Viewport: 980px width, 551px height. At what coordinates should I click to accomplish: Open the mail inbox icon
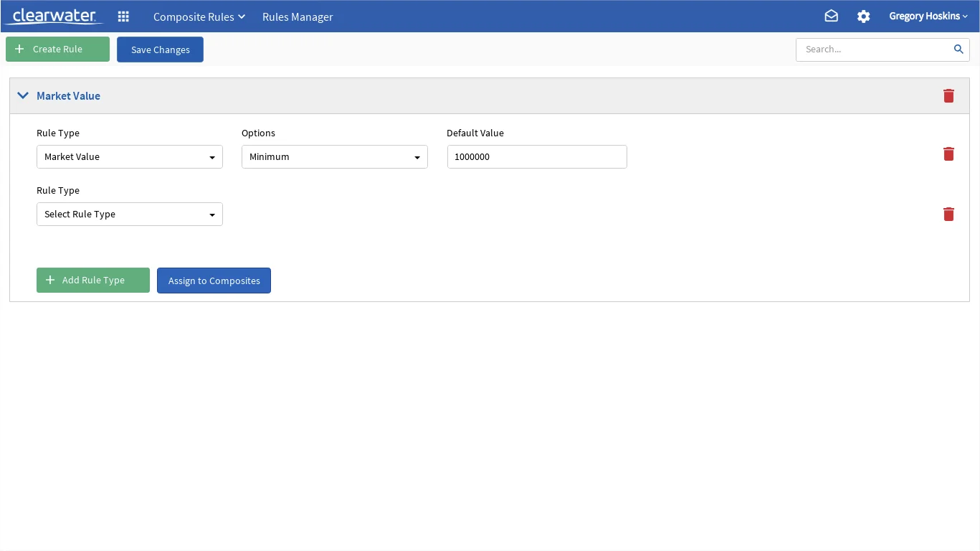[x=831, y=16]
